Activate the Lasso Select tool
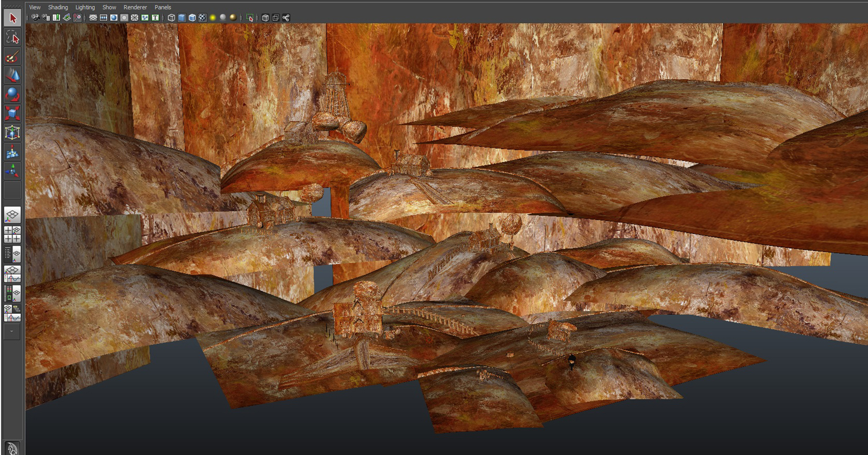The image size is (868, 455). (12, 38)
